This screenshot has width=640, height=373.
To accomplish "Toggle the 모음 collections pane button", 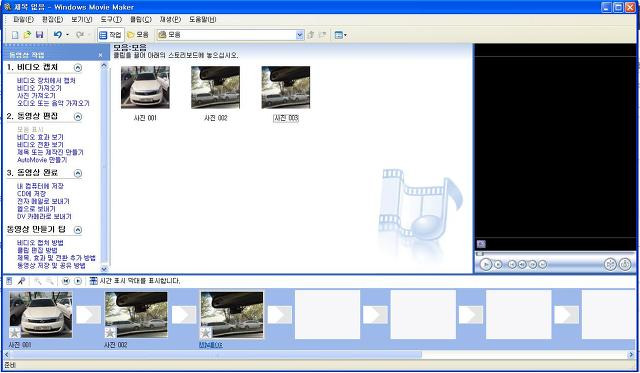I will [x=138, y=35].
